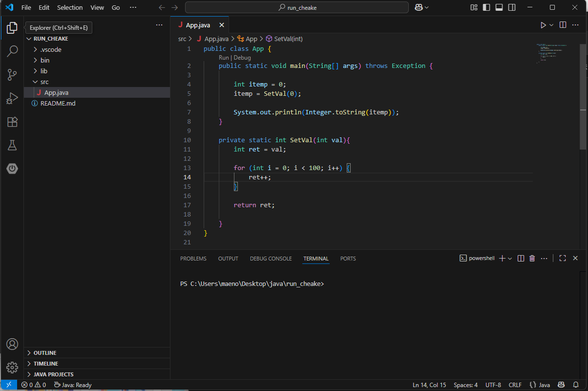Switch to the PROBLEMS tab
This screenshot has height=391, width=588.
point(193,259)
